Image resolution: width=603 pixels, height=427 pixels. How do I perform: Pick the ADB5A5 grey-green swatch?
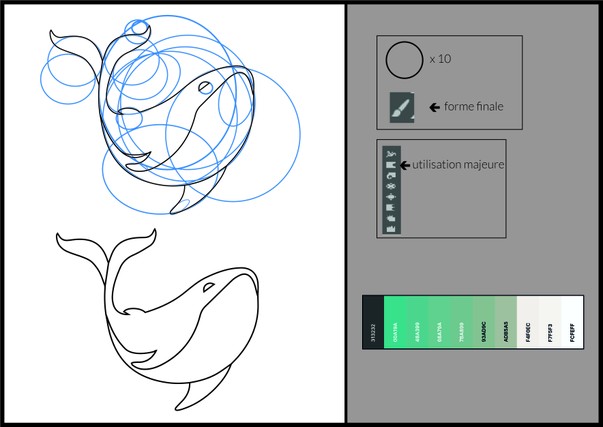click(506, 322)
